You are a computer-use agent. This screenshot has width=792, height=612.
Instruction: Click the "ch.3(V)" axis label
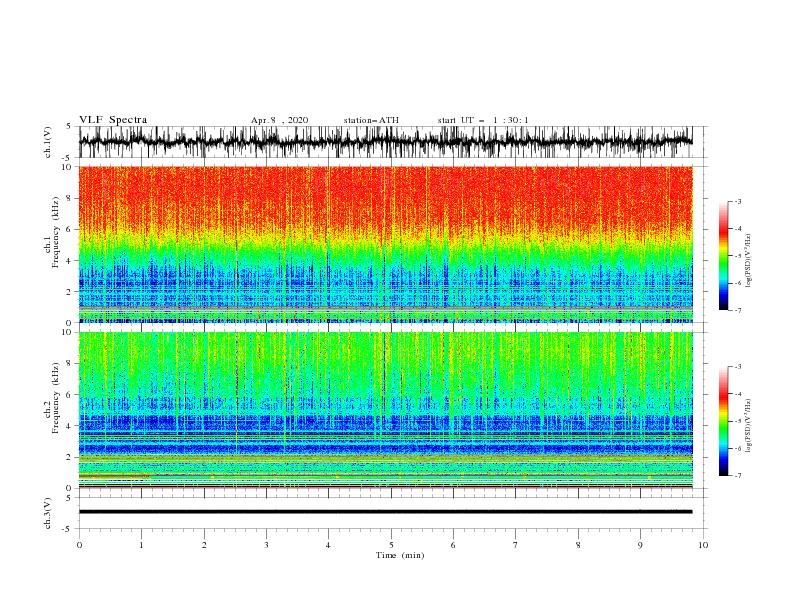pos(48,513)
